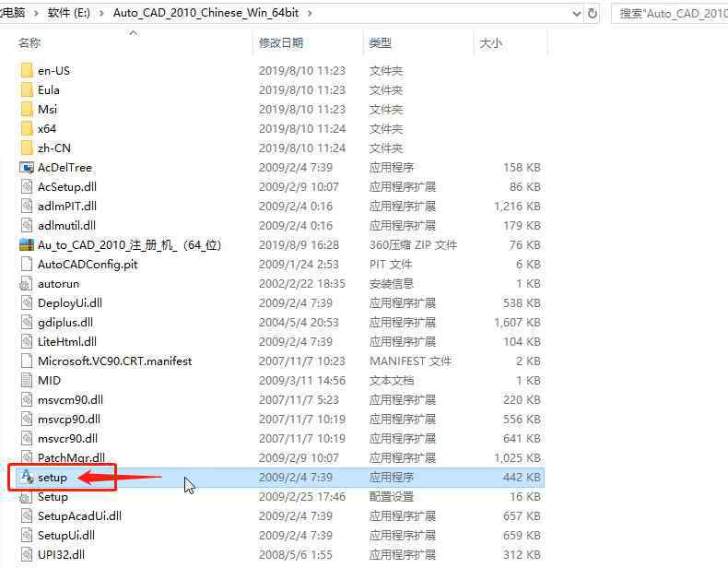Image resolution: width=728 pixels, height=568 pixels.
Task: Click the gdiplus.dll file icon
Action: [x=27, y=323]
